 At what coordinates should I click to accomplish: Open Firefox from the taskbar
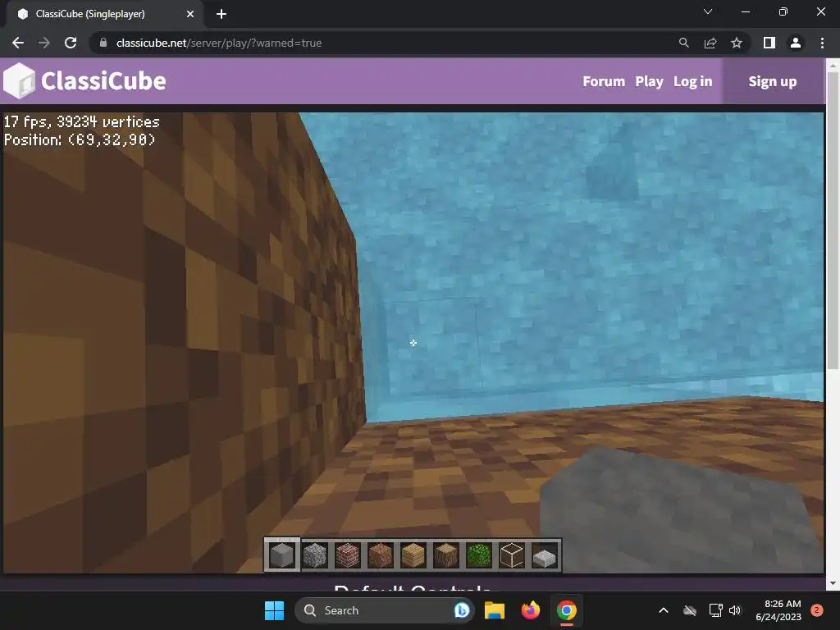pyautogui.click(x=531, y=610)
